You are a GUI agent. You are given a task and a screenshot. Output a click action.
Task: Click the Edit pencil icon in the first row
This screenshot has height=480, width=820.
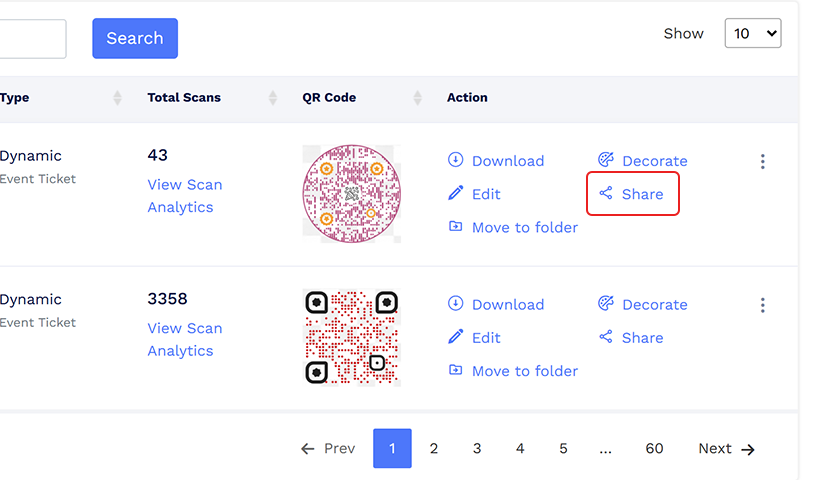click(x=456, y=194)
